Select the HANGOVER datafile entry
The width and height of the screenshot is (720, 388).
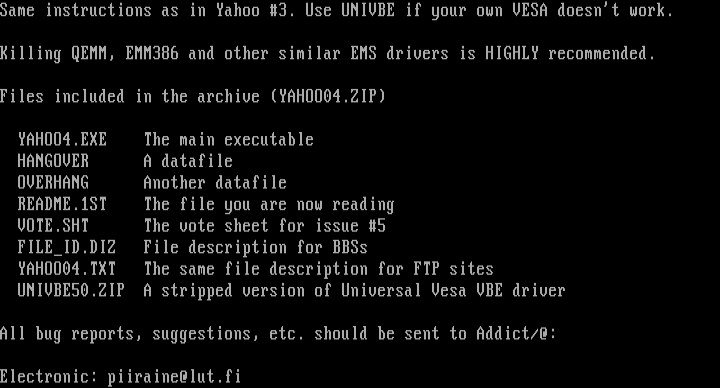coord(53,161)
